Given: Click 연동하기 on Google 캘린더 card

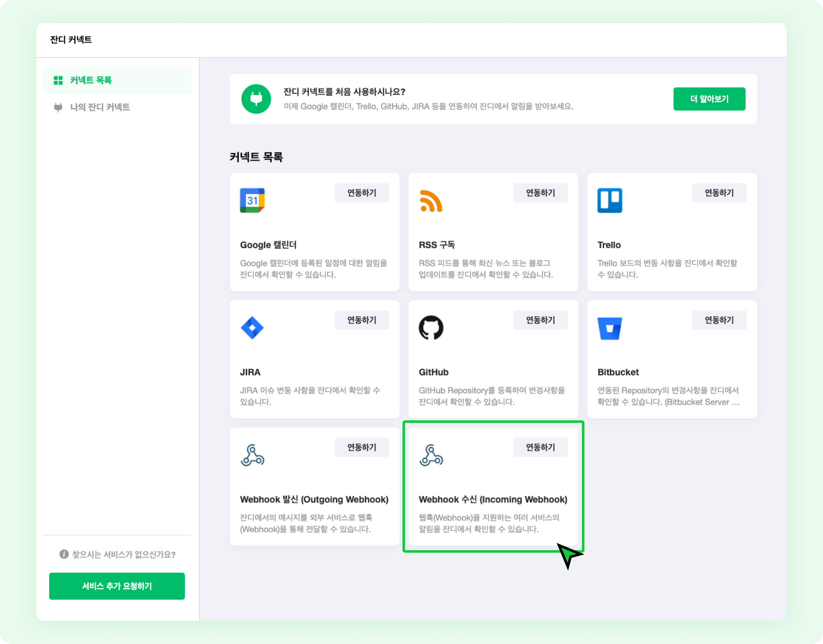Looking at the screenshot, I should tap(361, 193).
